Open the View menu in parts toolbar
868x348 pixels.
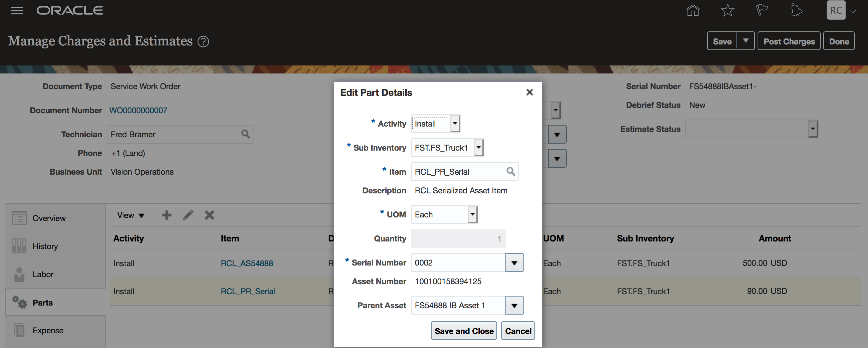(130, 215)
